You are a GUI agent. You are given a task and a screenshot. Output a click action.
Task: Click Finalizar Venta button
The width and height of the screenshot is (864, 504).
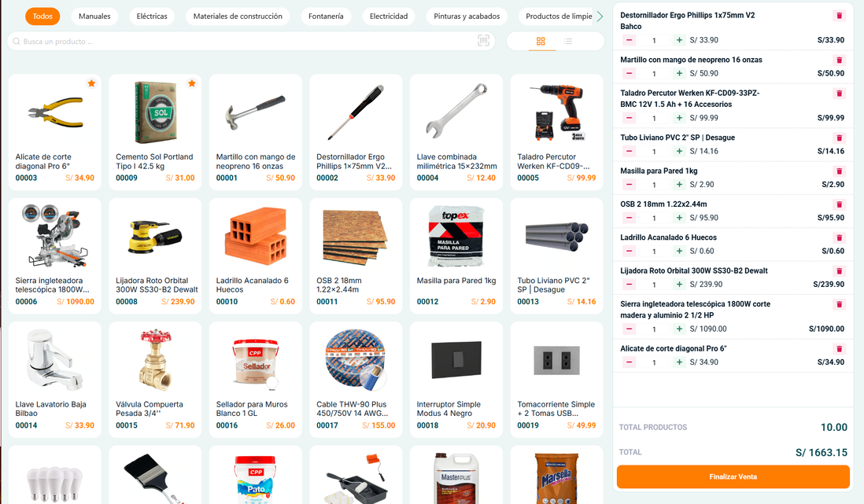(733, 476)
